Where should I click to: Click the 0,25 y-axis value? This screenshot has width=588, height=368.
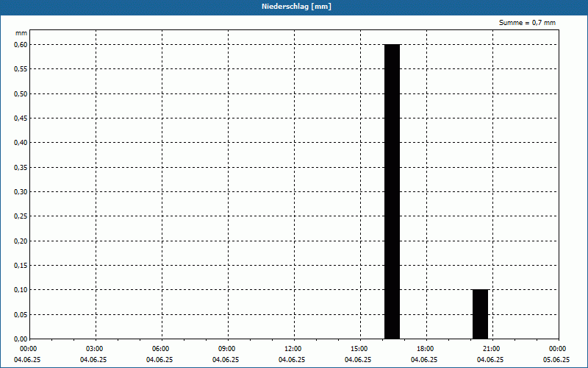[x=21, y=216]
